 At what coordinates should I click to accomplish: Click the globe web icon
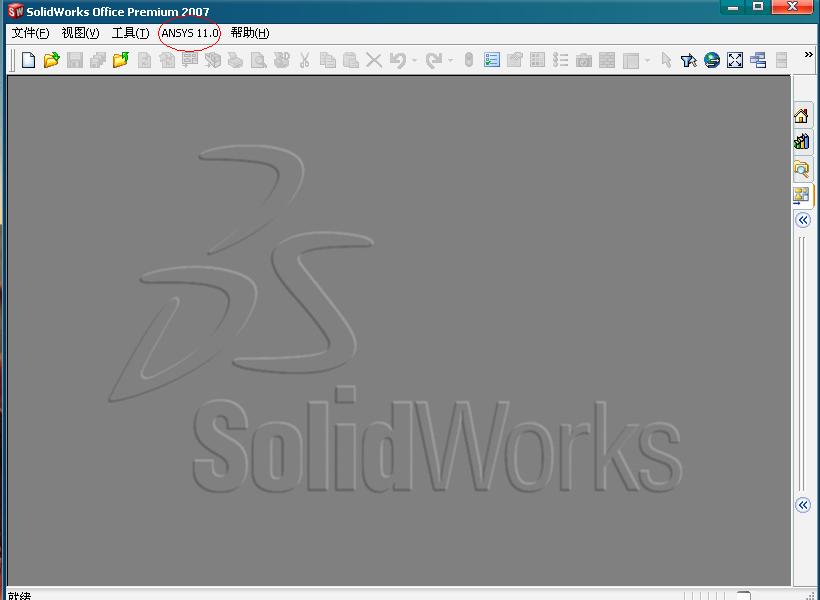712,60
